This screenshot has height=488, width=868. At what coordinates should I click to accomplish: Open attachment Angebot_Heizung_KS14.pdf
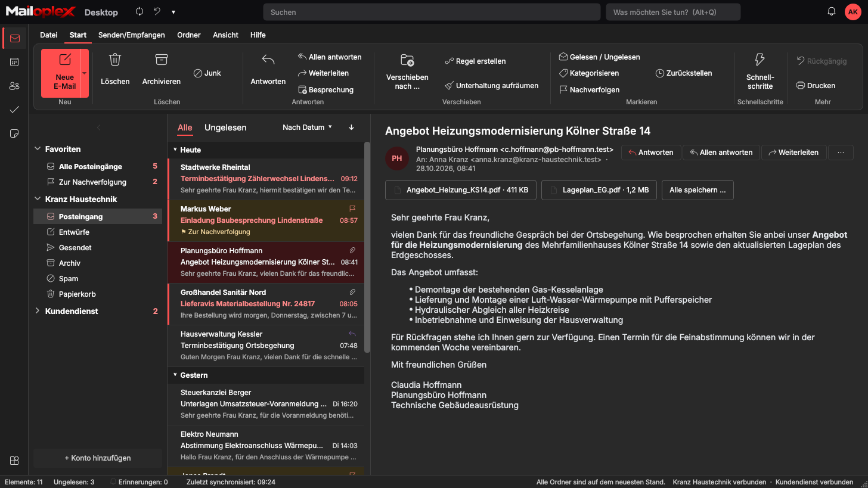(x=461, y=190)
